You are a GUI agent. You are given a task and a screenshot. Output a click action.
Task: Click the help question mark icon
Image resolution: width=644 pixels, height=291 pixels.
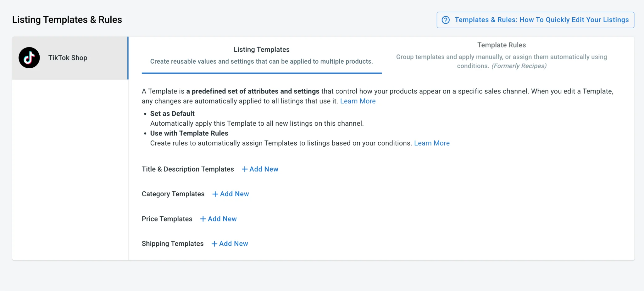click(446, 20)
